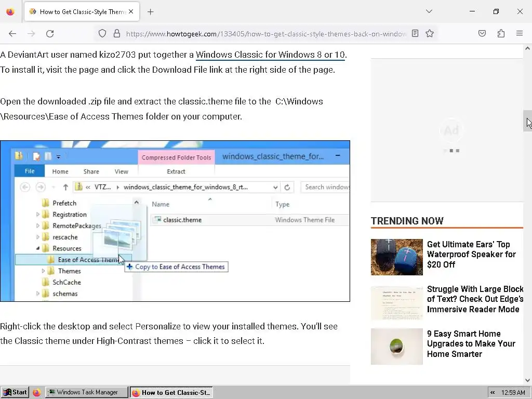Image resolution: width=532 pixels, height=399 pixels.
Task: Click the forward navigation arrow
Action: tap(31, 34)
